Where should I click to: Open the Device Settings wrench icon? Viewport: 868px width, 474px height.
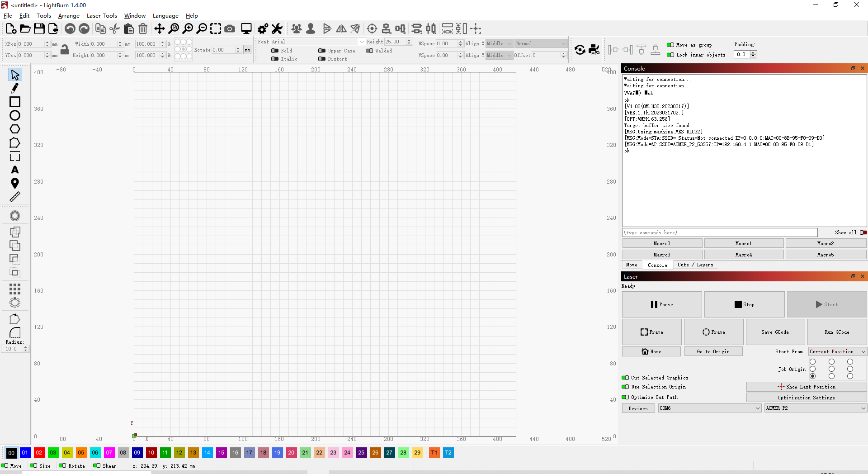[277, 29]
